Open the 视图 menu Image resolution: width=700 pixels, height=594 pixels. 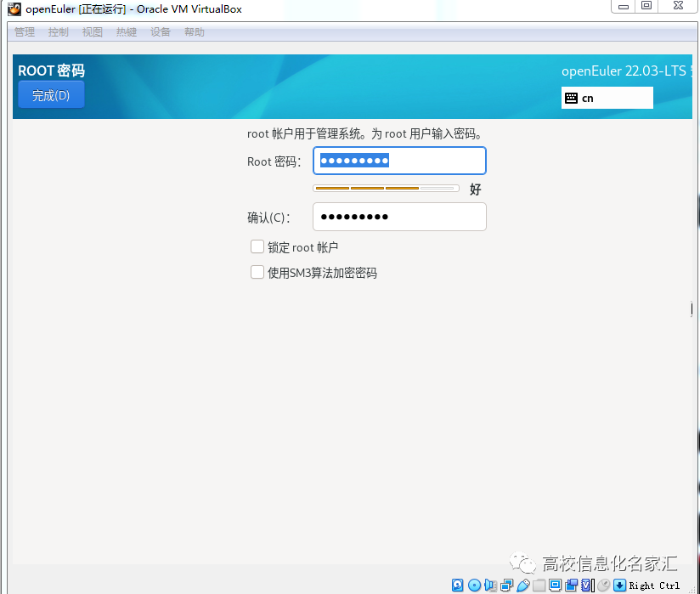coord(92,32)
